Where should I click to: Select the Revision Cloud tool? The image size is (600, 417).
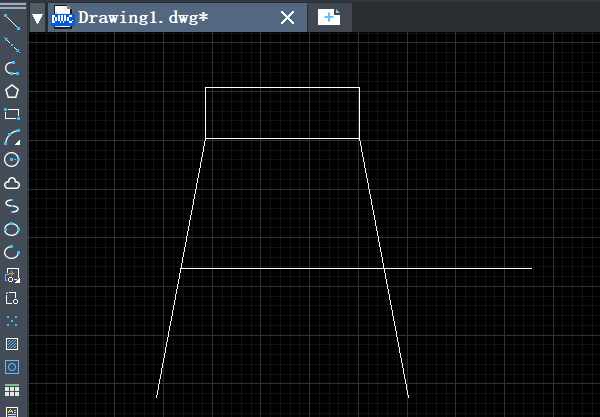(12, 183)
